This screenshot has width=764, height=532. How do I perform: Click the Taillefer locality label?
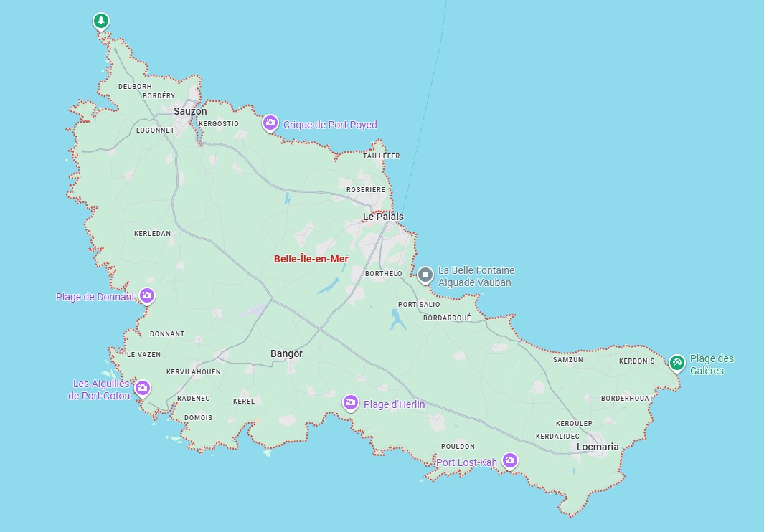382,156
